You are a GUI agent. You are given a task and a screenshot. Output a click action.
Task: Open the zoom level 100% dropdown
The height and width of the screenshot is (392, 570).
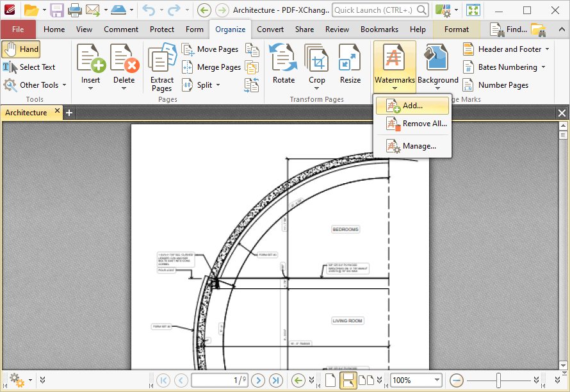(437, 380)
